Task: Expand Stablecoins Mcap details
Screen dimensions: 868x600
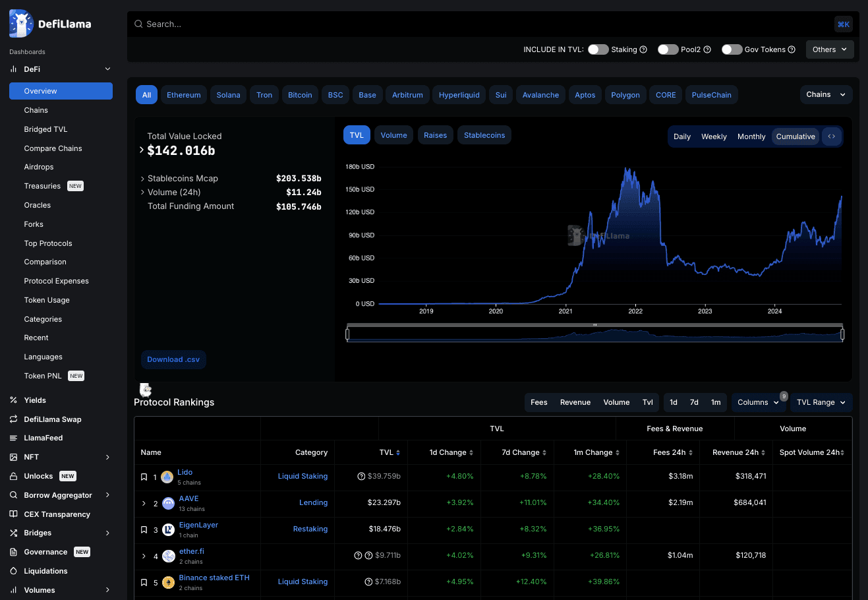Action: coord(142,179)
